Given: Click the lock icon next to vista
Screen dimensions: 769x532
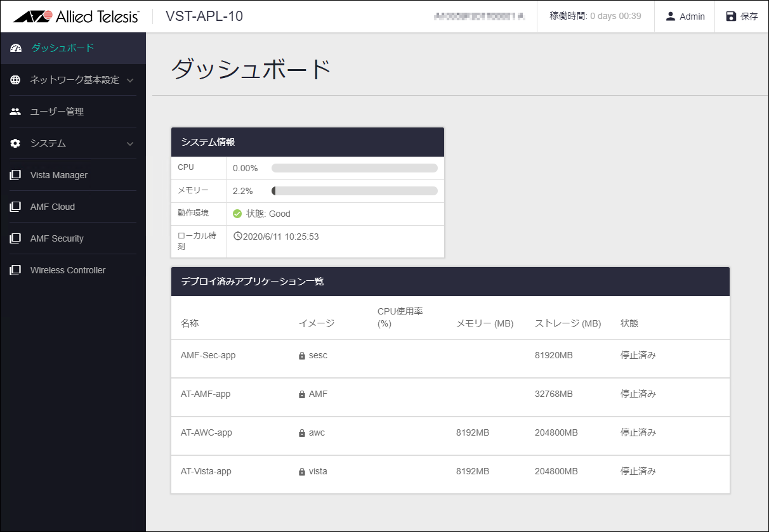Looking at the screenshot, I should [x=302, y=472].
